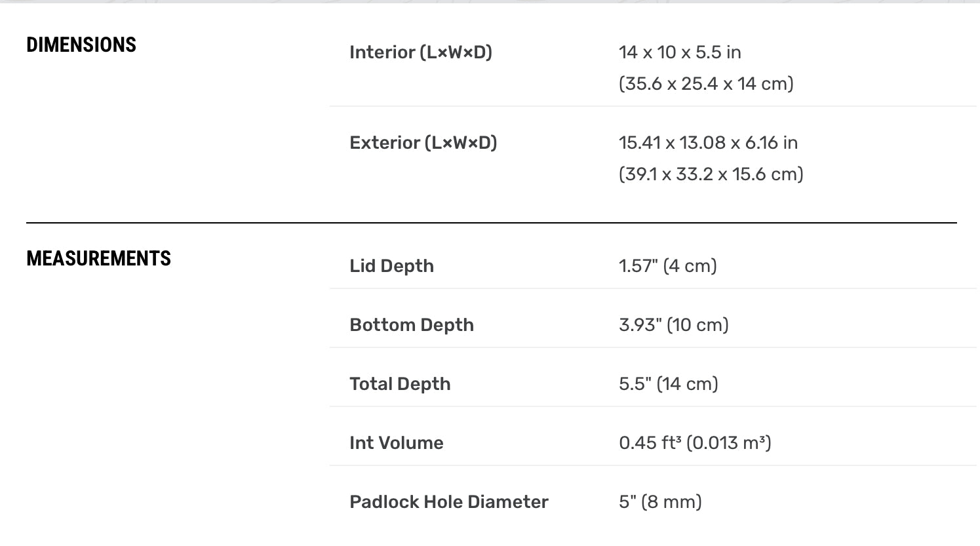Click the Int Volume value 0.45 ft³
This screenshot has height=546, width=980.
pyautogui.click(x=650, y=443)
